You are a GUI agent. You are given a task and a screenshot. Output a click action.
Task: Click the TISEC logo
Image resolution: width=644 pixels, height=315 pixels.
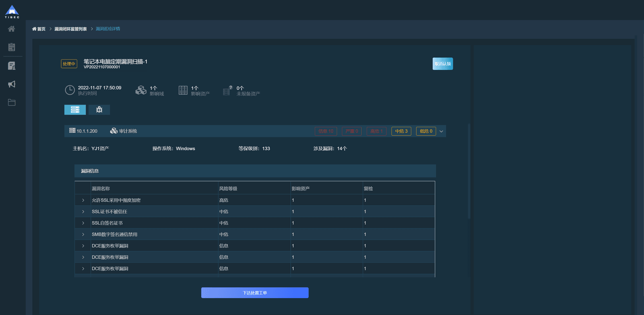pos(12,12)
